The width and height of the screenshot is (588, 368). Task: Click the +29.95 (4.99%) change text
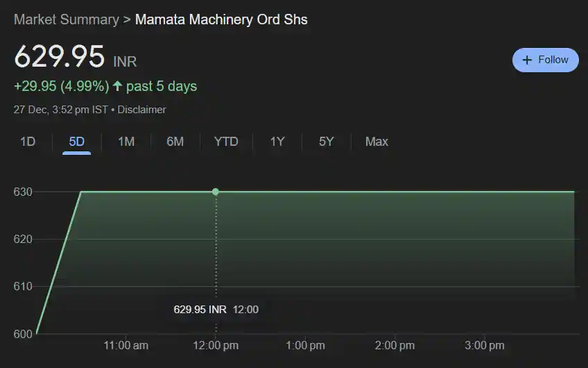[62, 86]
